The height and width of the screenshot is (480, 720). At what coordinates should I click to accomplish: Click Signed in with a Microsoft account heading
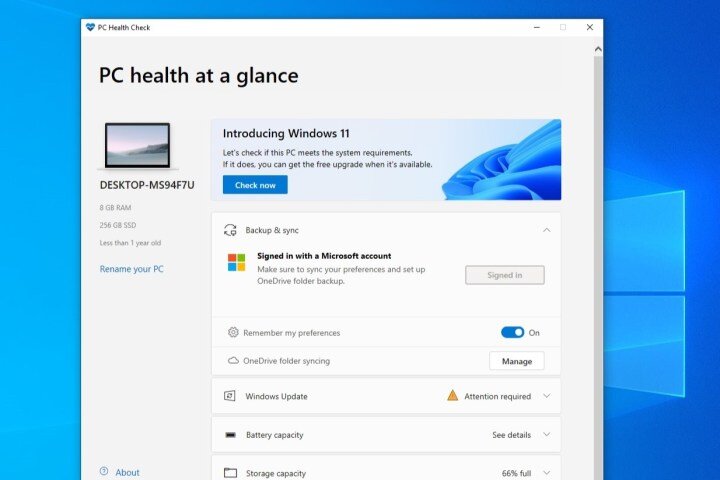(x=324, y=256)
